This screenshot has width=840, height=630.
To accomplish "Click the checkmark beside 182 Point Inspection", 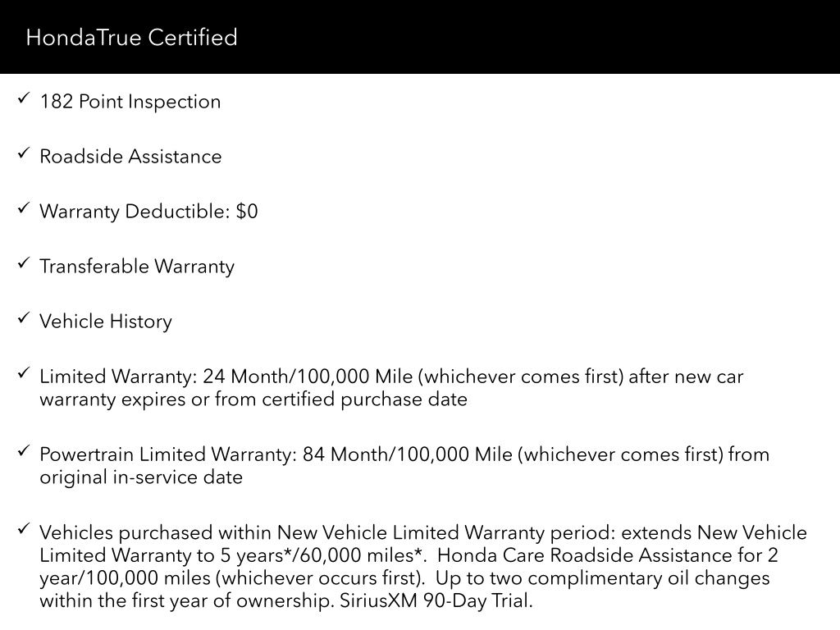I will 23,99.
